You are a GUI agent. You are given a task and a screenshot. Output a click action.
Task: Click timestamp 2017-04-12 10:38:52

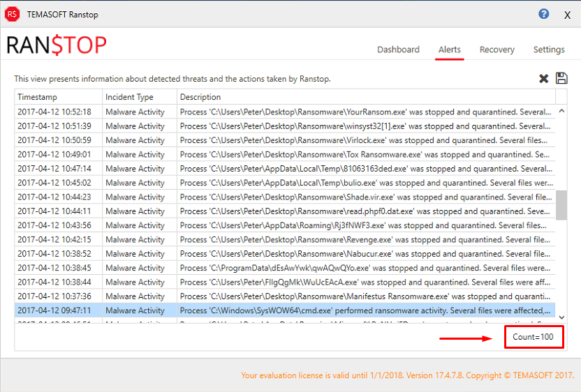(x=54, y=254)
